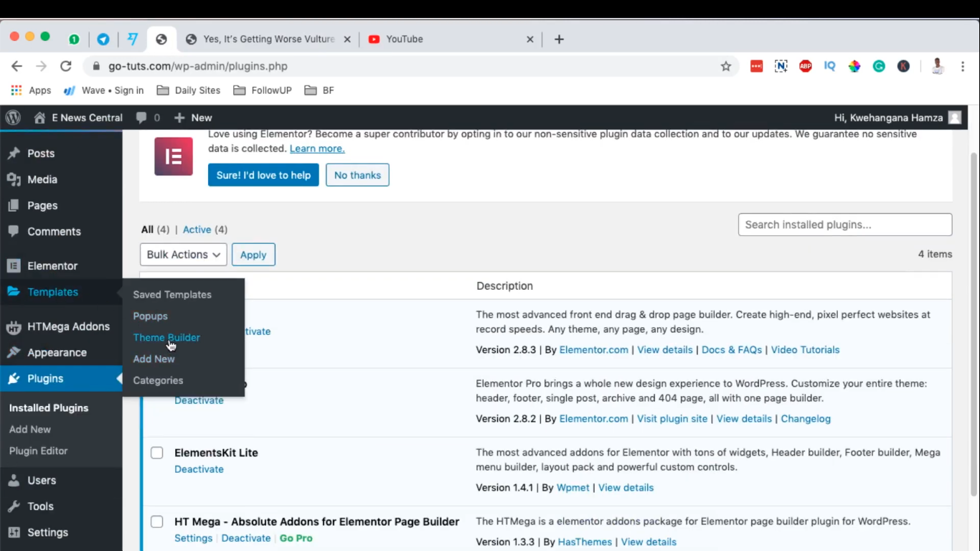Bookmark this page with the star icon
980x551 pixels.
coord(726,66)
